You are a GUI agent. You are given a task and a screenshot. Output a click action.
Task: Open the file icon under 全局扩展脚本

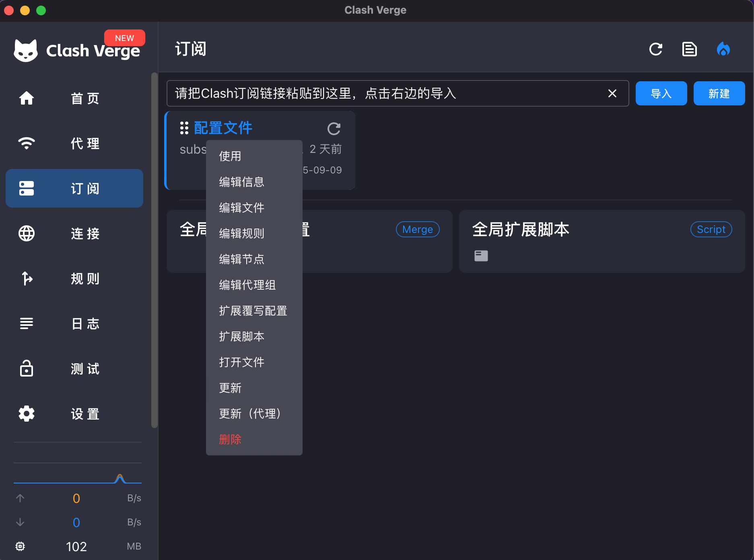[481, 256]
